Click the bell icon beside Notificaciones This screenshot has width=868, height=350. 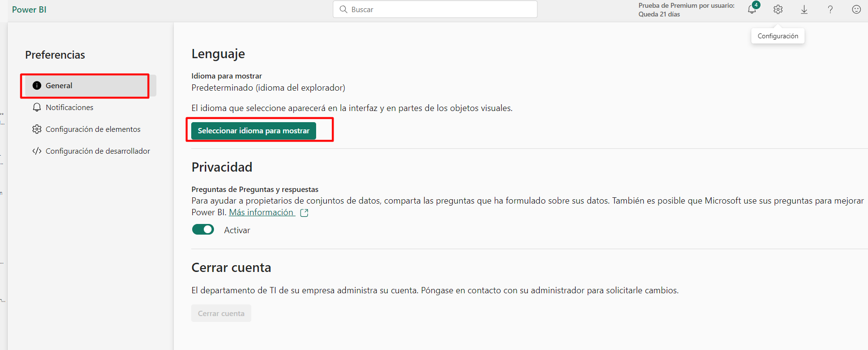(37, 107)
